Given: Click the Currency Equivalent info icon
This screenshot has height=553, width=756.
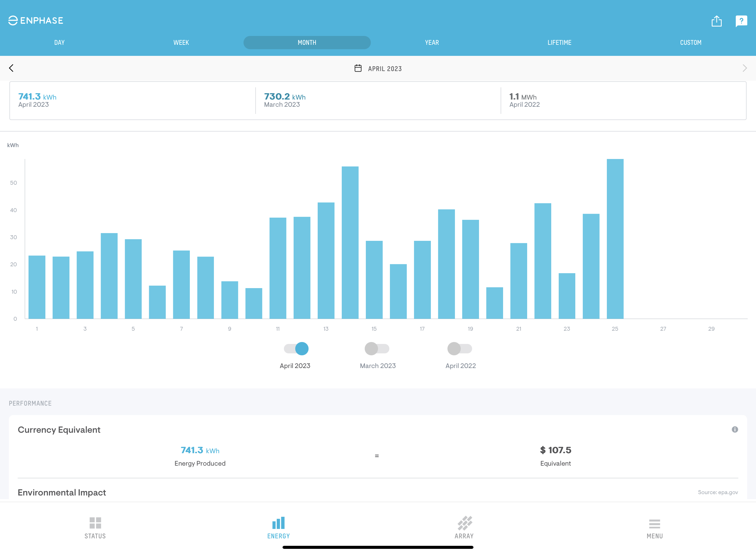Looking at the screenshot, I should [x=735, y=429].
